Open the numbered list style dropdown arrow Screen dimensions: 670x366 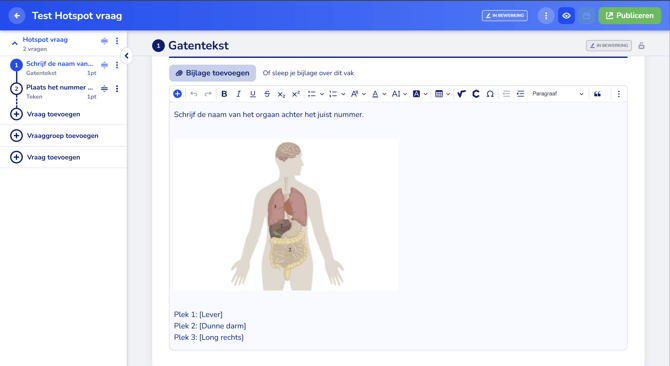coord(343,94)
